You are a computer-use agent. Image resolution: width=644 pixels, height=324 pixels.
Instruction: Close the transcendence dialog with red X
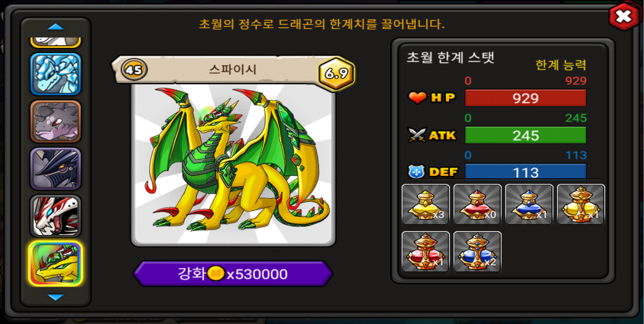[x=624, y=16]
